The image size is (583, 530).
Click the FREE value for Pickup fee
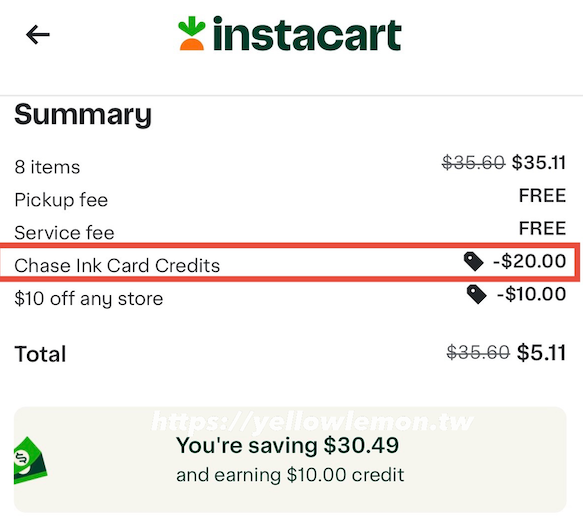[542, 196]
